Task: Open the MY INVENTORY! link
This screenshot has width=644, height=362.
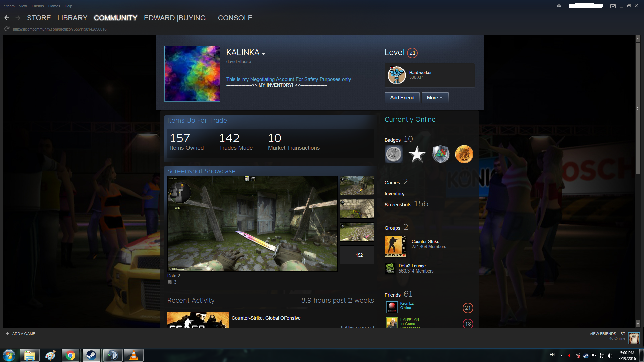Action: coord(276,85)
